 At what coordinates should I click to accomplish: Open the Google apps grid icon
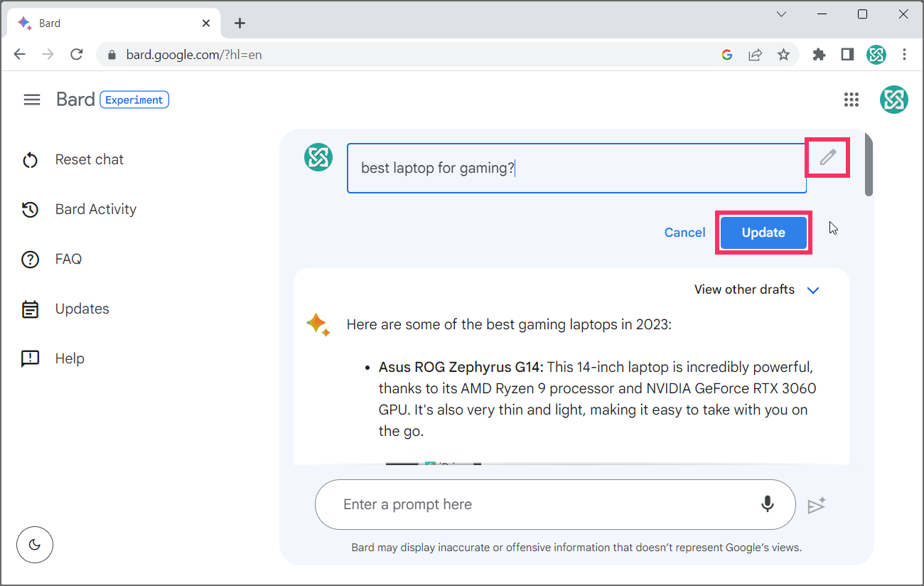pos(852,100)
